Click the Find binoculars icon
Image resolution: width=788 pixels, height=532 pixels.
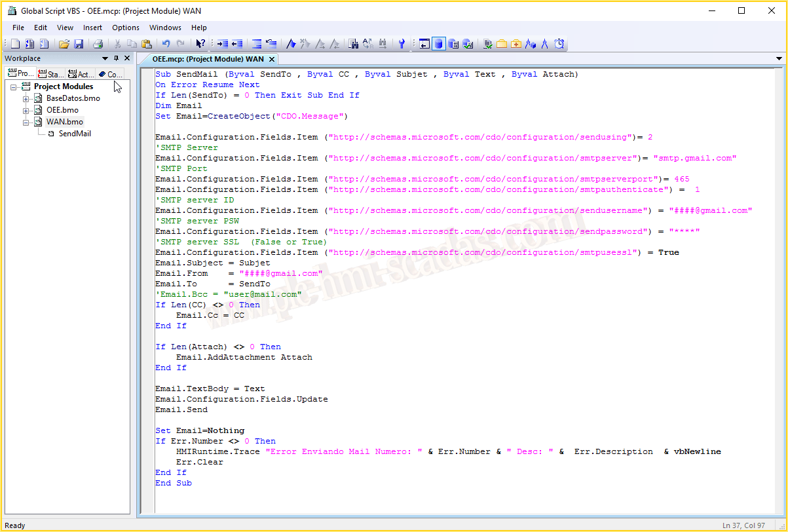(354, 44)
